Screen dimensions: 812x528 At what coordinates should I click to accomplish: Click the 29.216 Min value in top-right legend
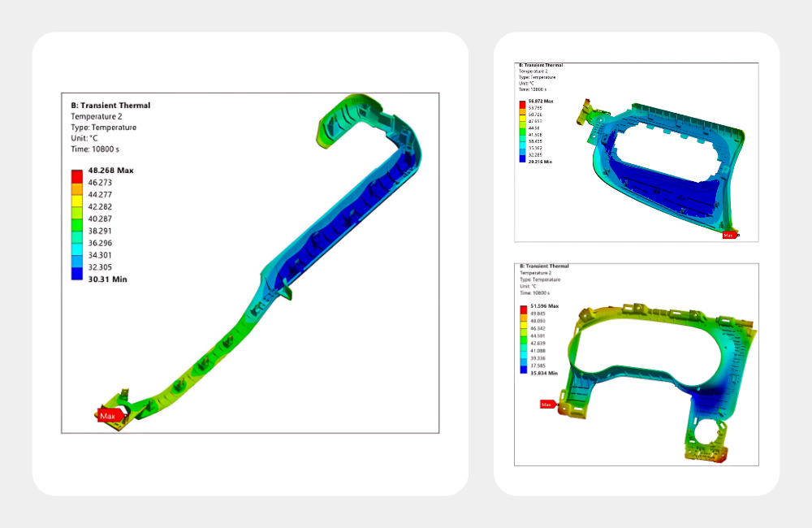coord(540,160)
